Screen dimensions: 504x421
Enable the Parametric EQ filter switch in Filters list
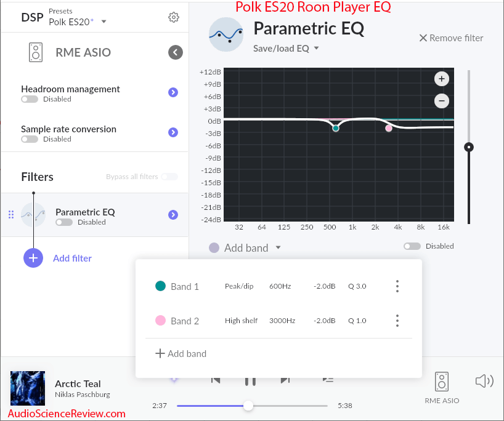point(64,222)
